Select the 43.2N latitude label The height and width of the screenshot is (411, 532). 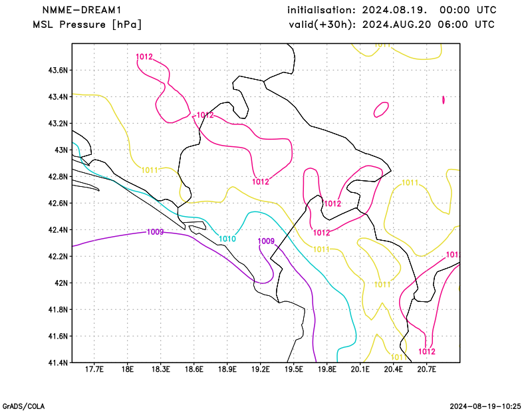(58, 124)
